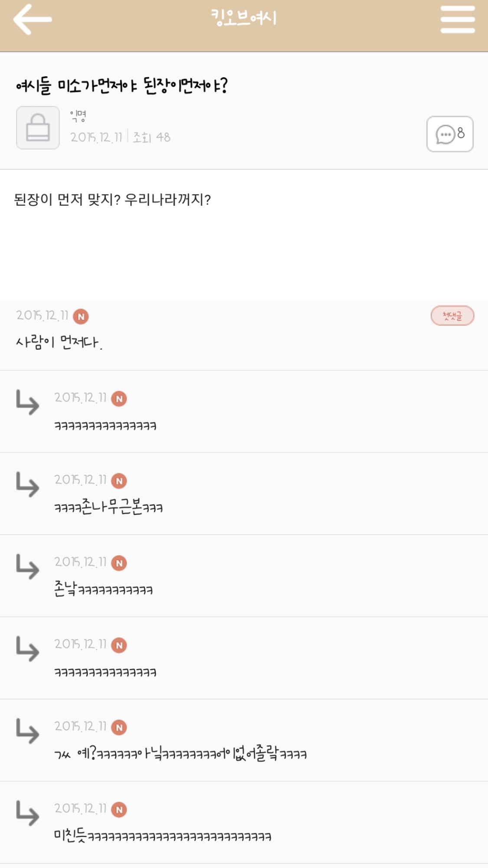Select the post title about 미소 and 된장

click(122, 86)
